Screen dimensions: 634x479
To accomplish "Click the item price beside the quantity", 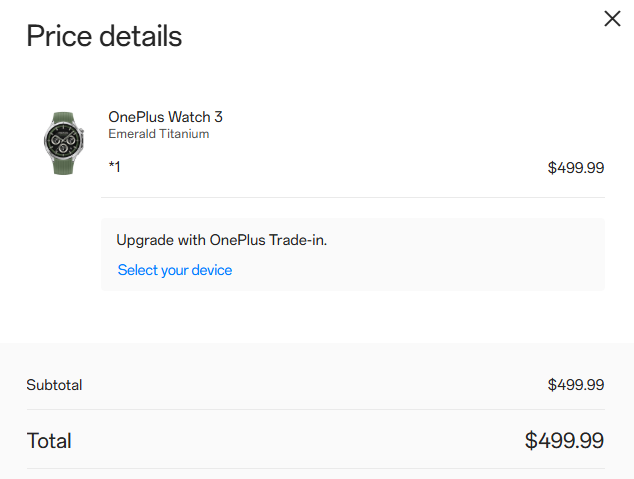I will (x=575, y=168).
